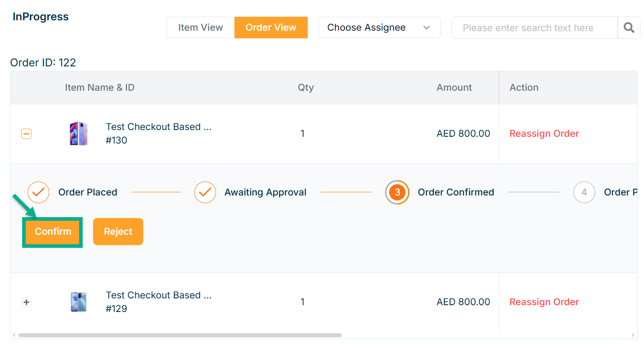Collapse item #130 row with minus icon
Viewport: 644px width, 344px height.
[27, 134]
